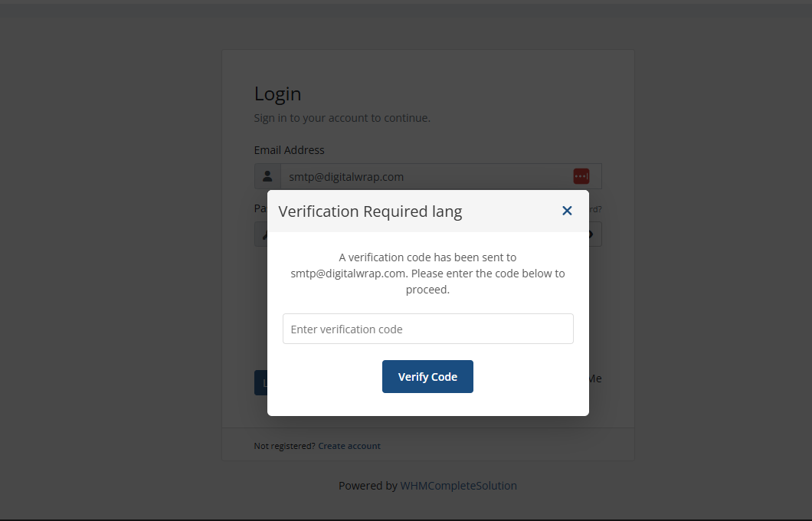Click the smtp@digitalwrap.com email address field
Viewport: 812px width, 521px height.
440,176
